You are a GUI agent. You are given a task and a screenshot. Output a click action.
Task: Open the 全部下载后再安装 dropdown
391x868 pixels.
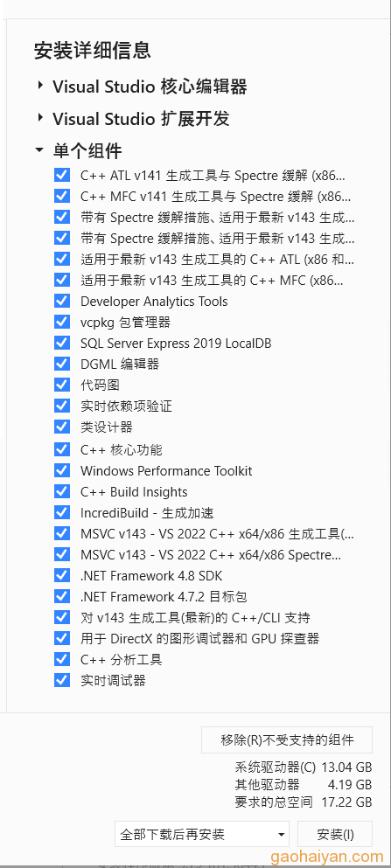click(202, 834)
